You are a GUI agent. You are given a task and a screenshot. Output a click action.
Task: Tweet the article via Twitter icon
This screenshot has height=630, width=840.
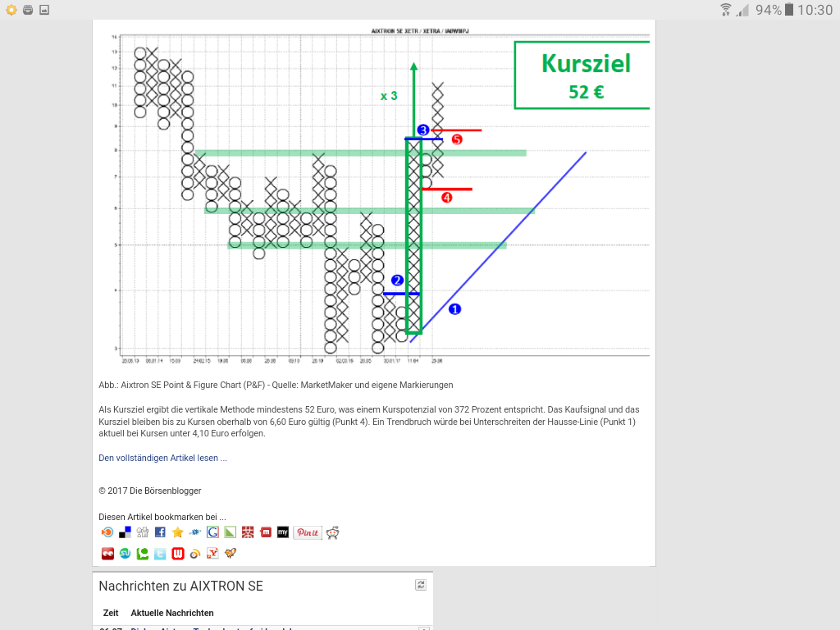pos(160,554)
